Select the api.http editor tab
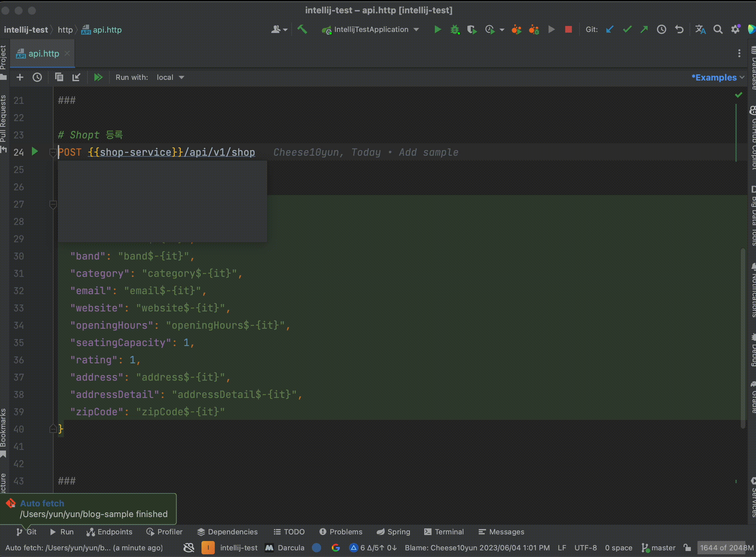The width and height of the screenshot is (756, 557). [x=43, y=54]
